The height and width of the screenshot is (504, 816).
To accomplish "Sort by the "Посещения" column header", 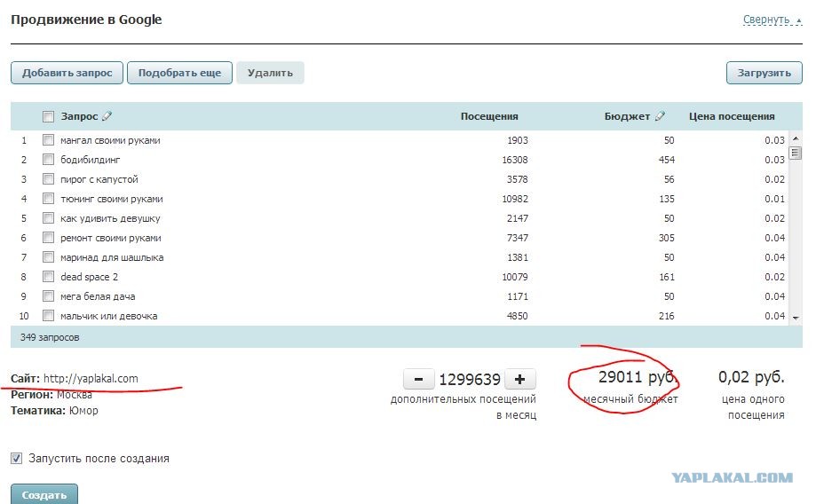I will pos(488,116).
